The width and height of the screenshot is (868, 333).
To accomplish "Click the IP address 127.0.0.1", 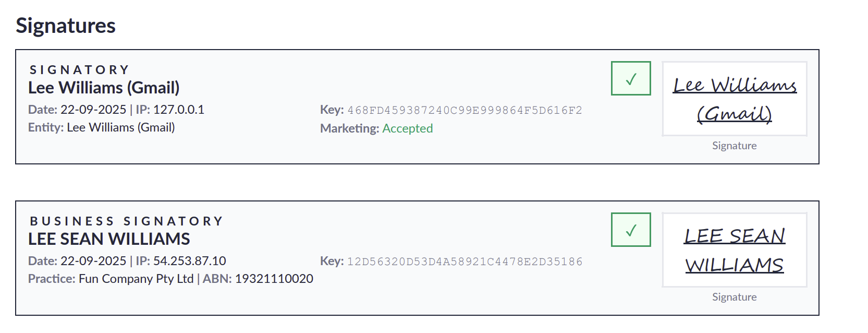I will point(178,110).
